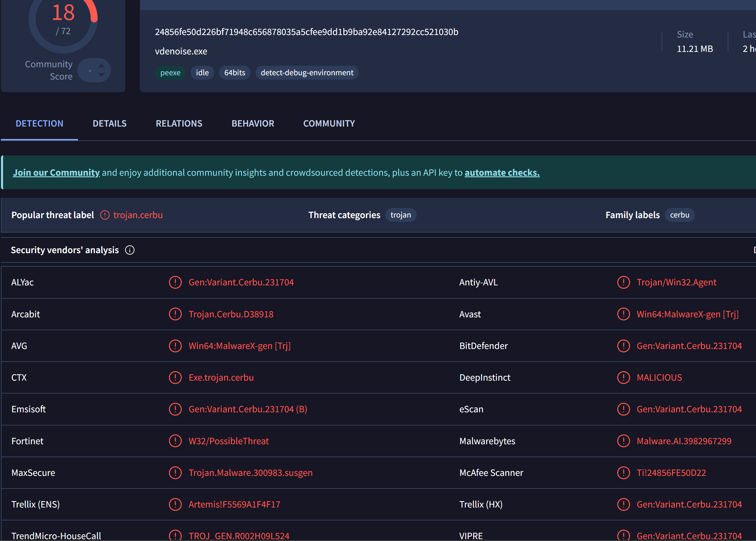This screenshot has height=541, width=756.
Task: Select AVG detection Win64:MalwareX-gen [Trj]
Action: click(x=240, y=346)
